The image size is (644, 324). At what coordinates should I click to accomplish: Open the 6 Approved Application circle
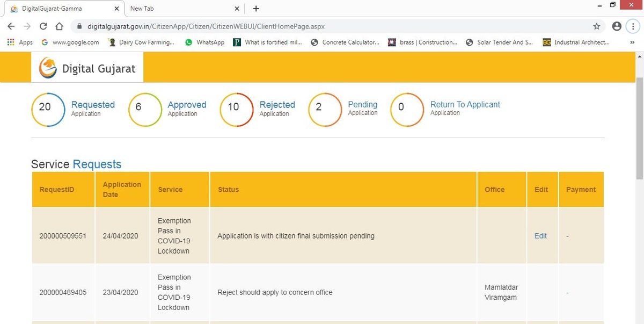point(145,110)
